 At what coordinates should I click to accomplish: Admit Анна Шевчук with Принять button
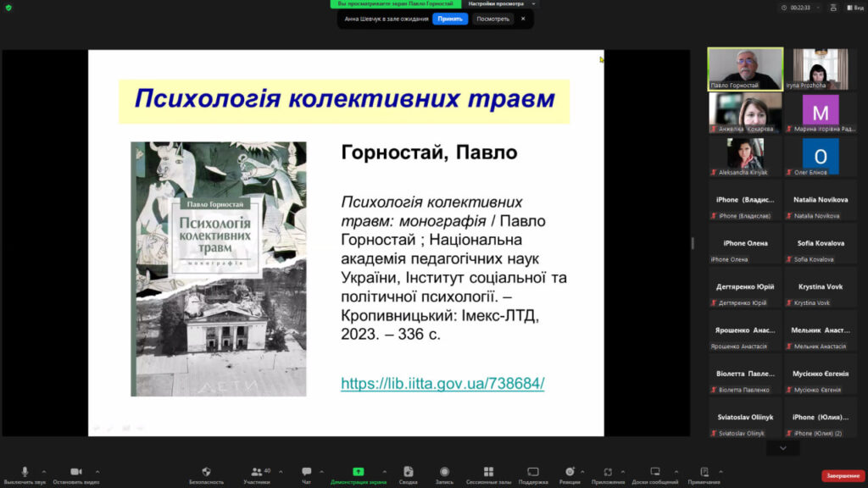point(449,19)
